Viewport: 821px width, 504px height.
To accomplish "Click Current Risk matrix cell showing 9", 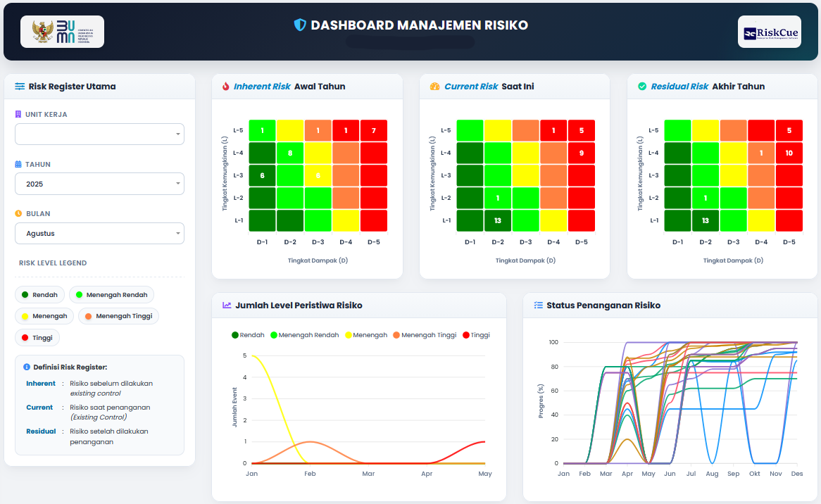I will (x=581, y=153).
